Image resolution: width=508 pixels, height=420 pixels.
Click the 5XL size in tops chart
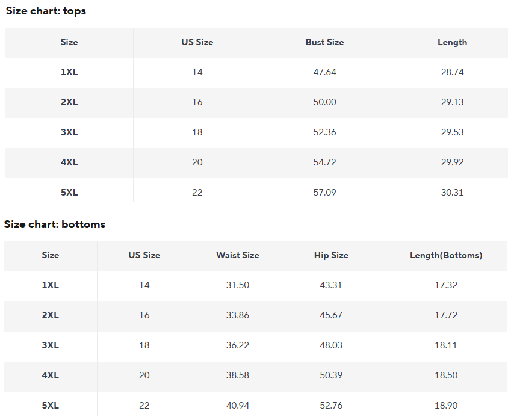69,193
